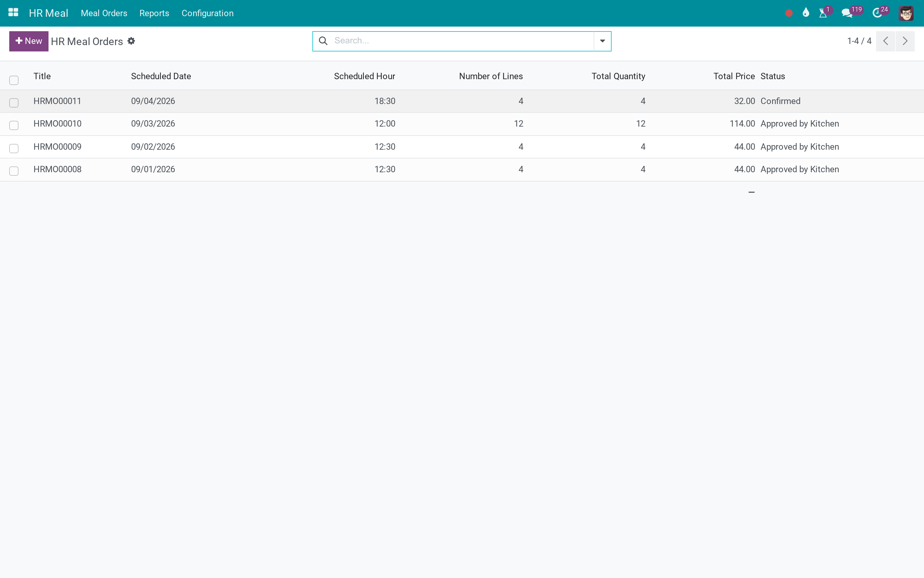Sort by Total Quantity column header
This screenshot has height=578, width=924.
coord(618,76)
